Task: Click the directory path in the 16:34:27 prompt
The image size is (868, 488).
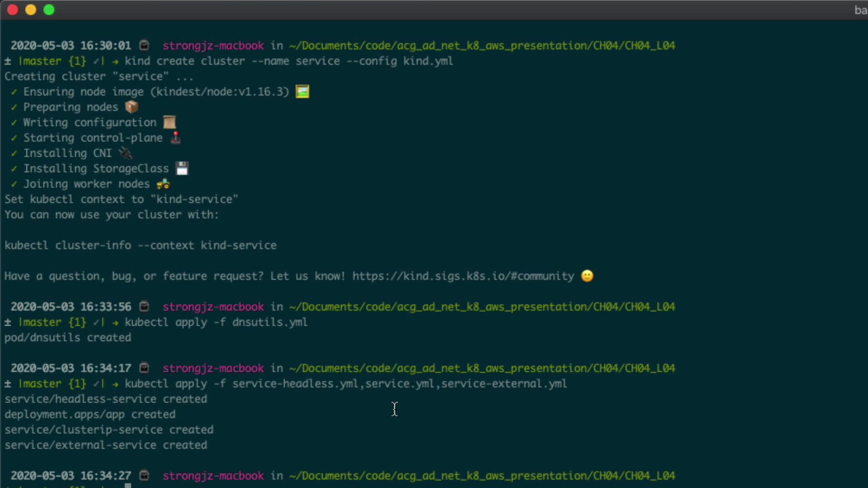Action: [482, 476]
